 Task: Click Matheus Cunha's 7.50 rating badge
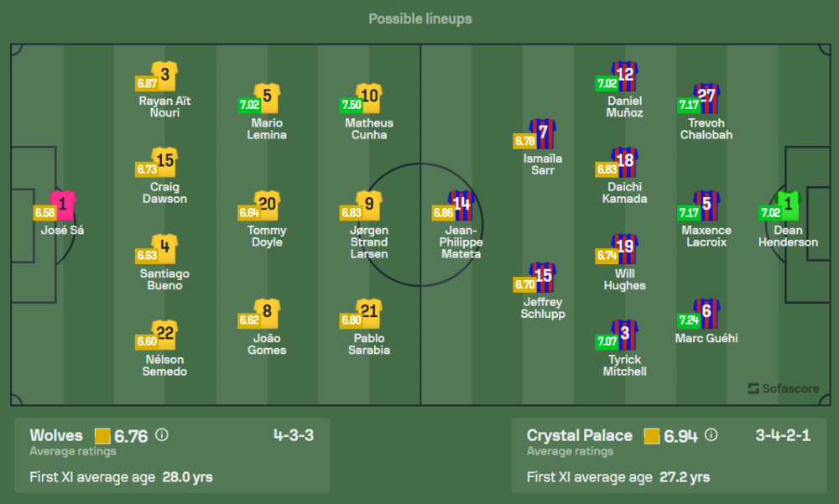coord(351,105)
